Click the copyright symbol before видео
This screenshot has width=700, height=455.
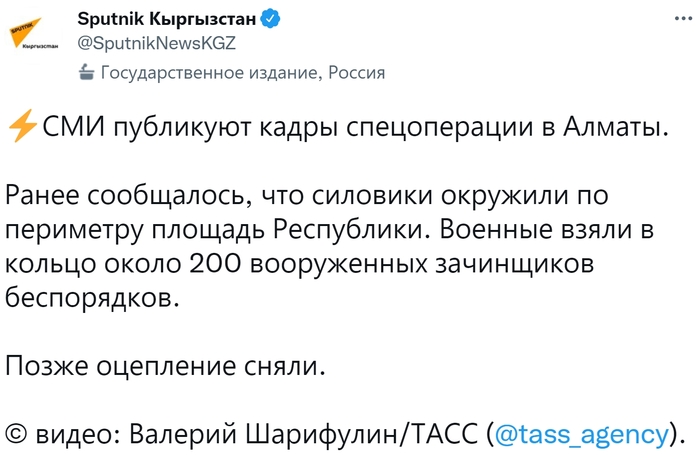coord(16,434)
